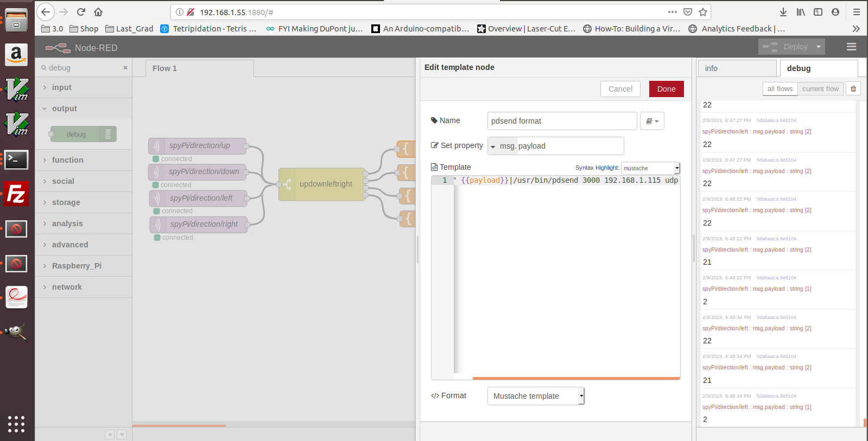This screenshot has height=441, width=868.
Task: Open the Node-RED main menu icon
Action: tap(851, 47)
